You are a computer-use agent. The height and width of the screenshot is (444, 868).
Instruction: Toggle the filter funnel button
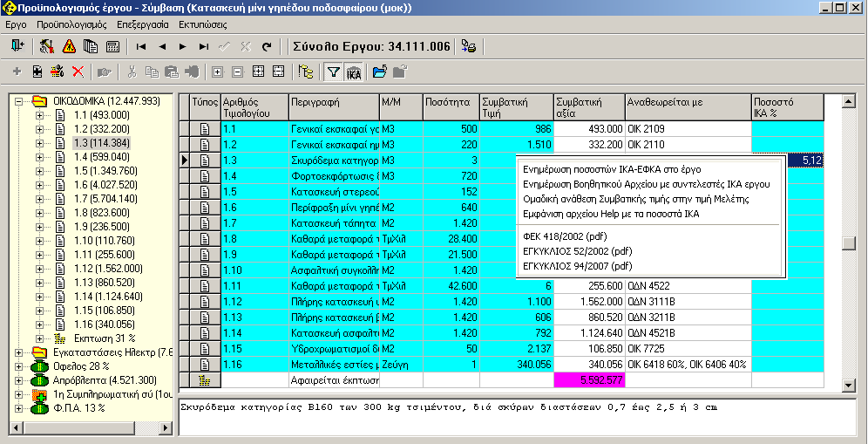tap(333, 72)
